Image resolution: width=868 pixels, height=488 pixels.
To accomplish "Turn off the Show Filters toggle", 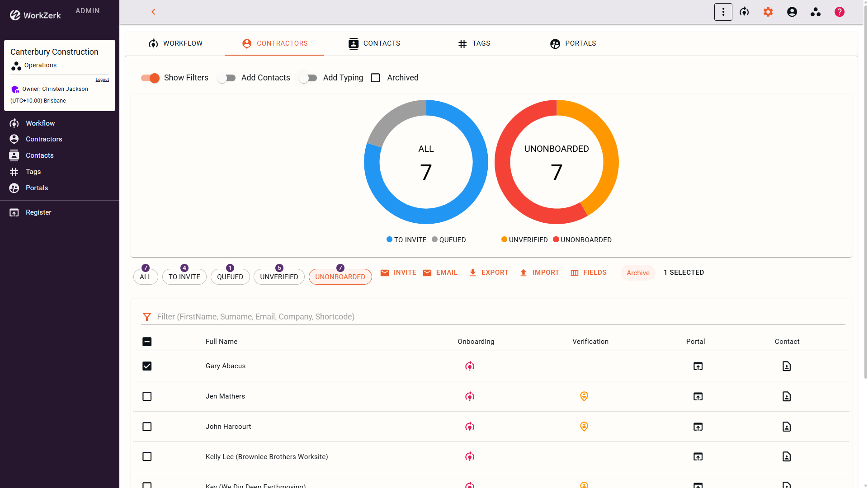I will coord(150,78).
